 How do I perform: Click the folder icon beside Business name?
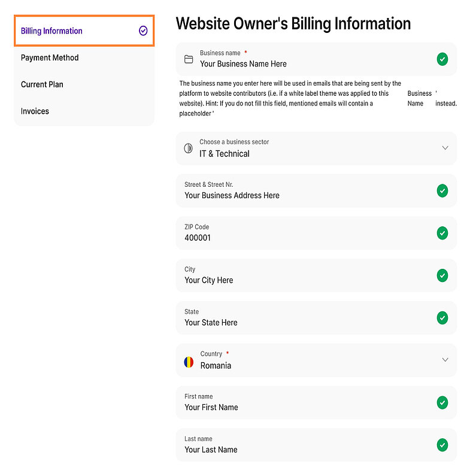pos(189,59)
